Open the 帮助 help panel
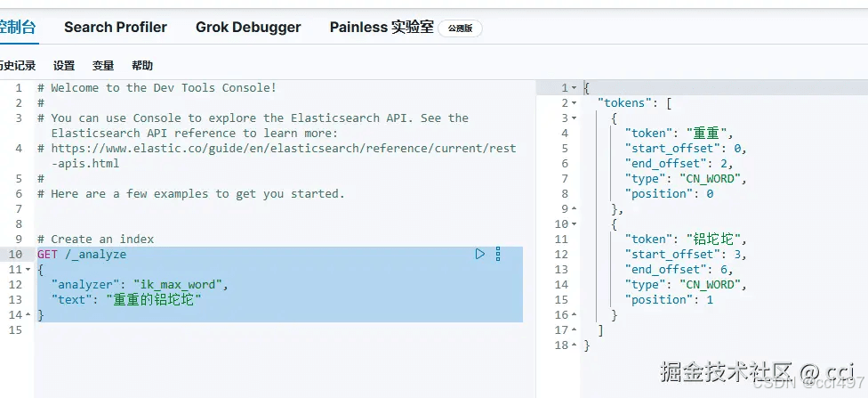 pyautogui.click(x=142, y=66)
